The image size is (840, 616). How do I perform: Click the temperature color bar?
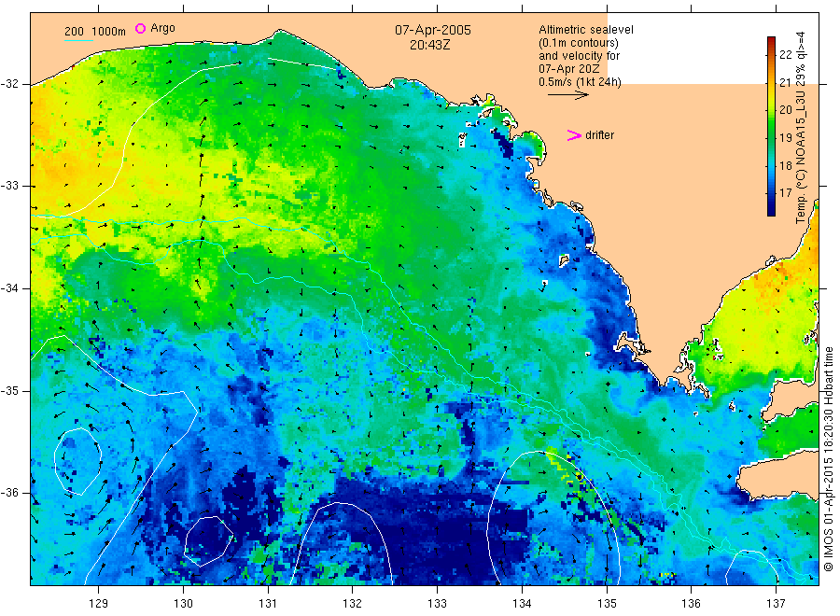pos(772,126)
